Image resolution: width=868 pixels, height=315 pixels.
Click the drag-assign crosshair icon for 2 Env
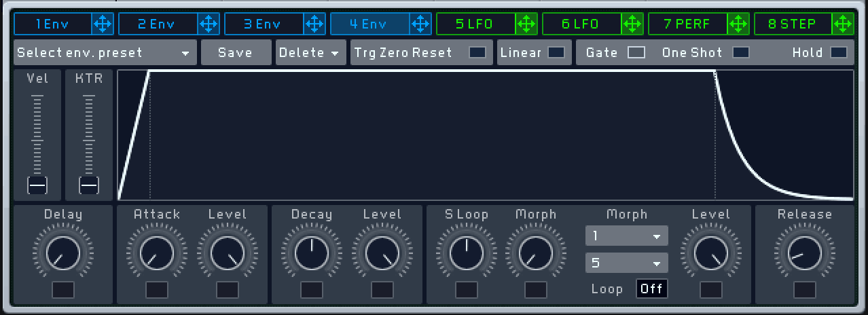click(209, 24)
